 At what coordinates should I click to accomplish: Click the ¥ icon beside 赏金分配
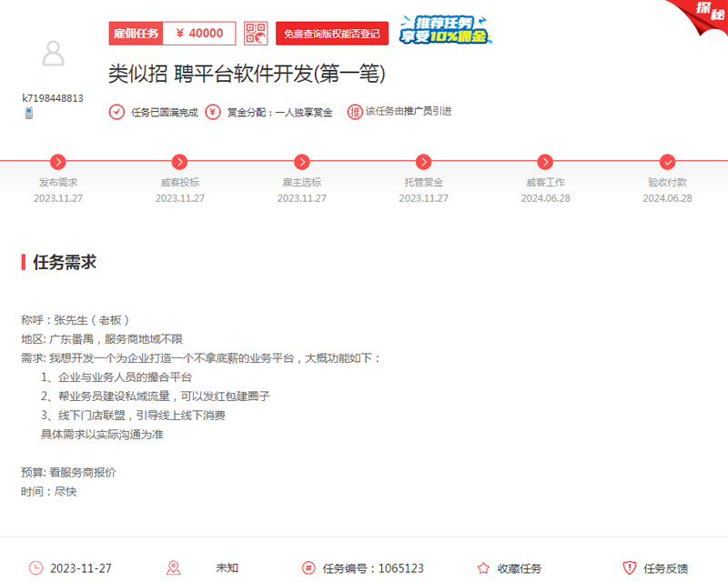click(210, 113)
